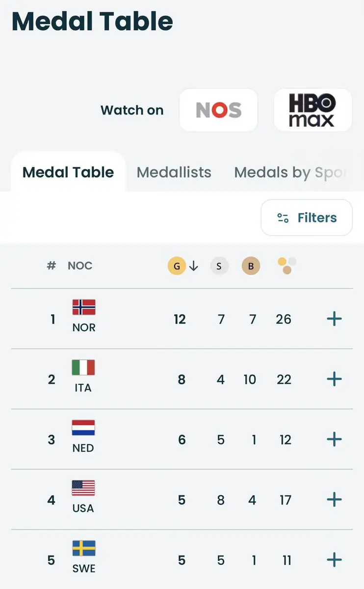364x589 pixels.
Task: Click the Italy flag icon
Action: tap(83, 368)
